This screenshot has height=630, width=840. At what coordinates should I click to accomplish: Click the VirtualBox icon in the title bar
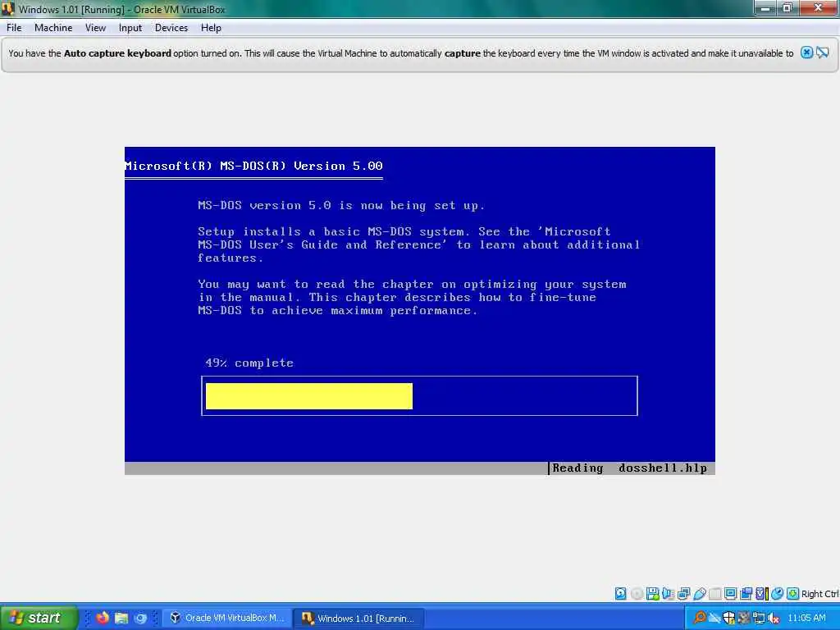tap(8, 8)
